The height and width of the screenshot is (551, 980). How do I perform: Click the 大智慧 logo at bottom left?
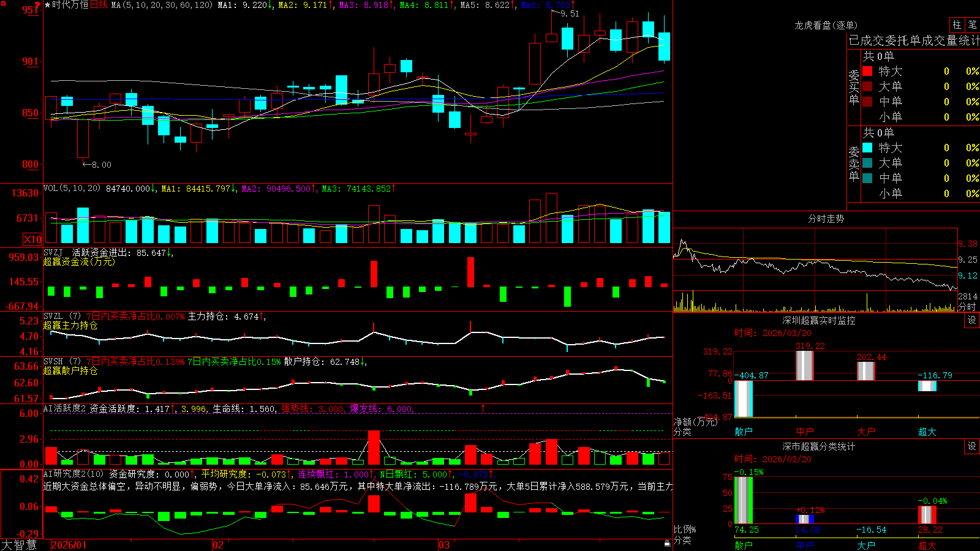(19, 545)
